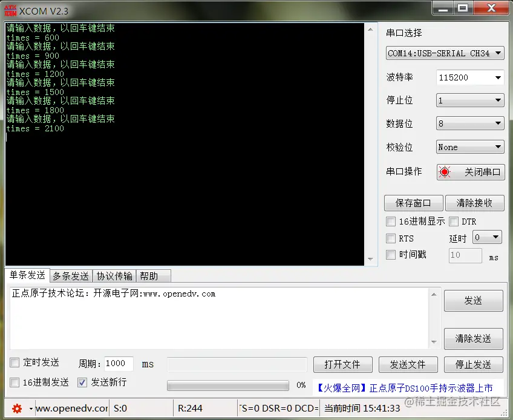Click the 'times = 2100' output line
Viewport: 513px width, 420px height.
pos(35,129)
